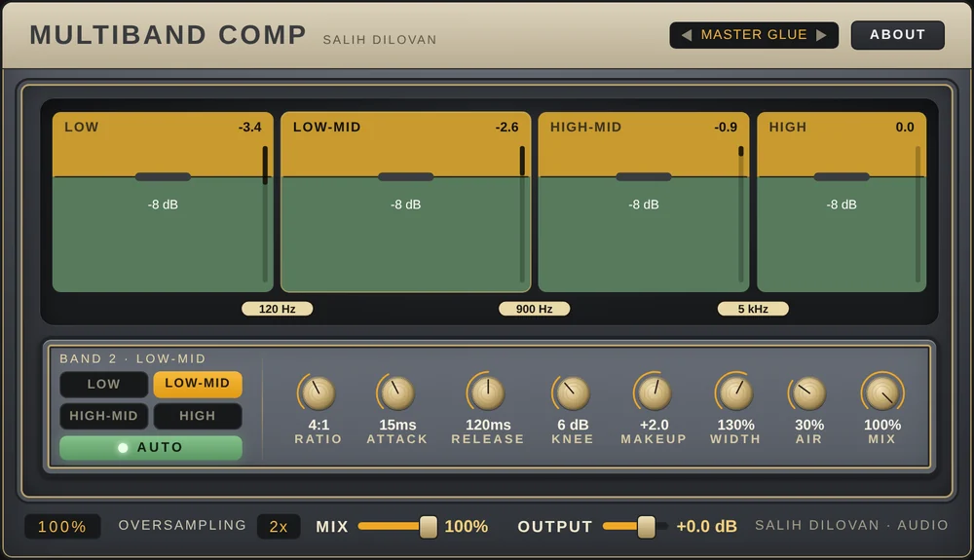Switch band editor to LOW
Screen dimensions: 974x560
pyautogui.click(x=104, y=385)
